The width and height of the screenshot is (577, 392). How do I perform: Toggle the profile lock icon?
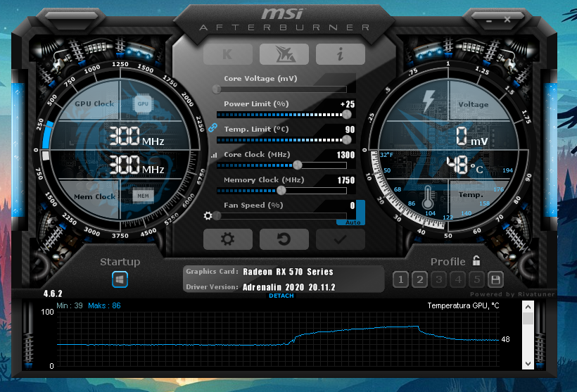476,260
